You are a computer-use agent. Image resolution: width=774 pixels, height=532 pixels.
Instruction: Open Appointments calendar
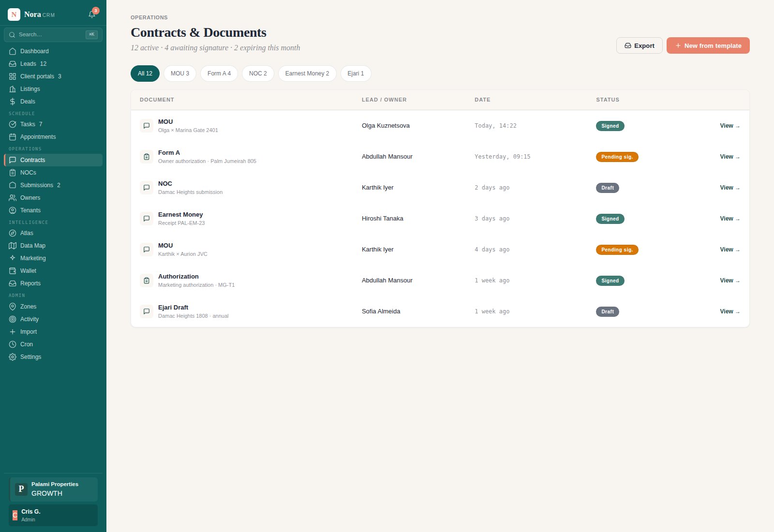pos(53,137)
